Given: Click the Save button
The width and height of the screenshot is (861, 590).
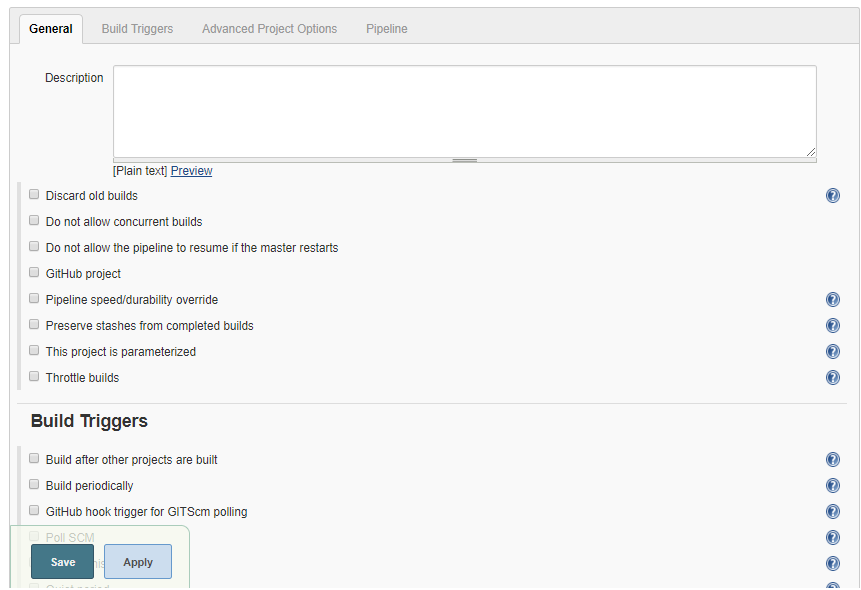Looking at the screenshot, I should [x=62, y=561].
